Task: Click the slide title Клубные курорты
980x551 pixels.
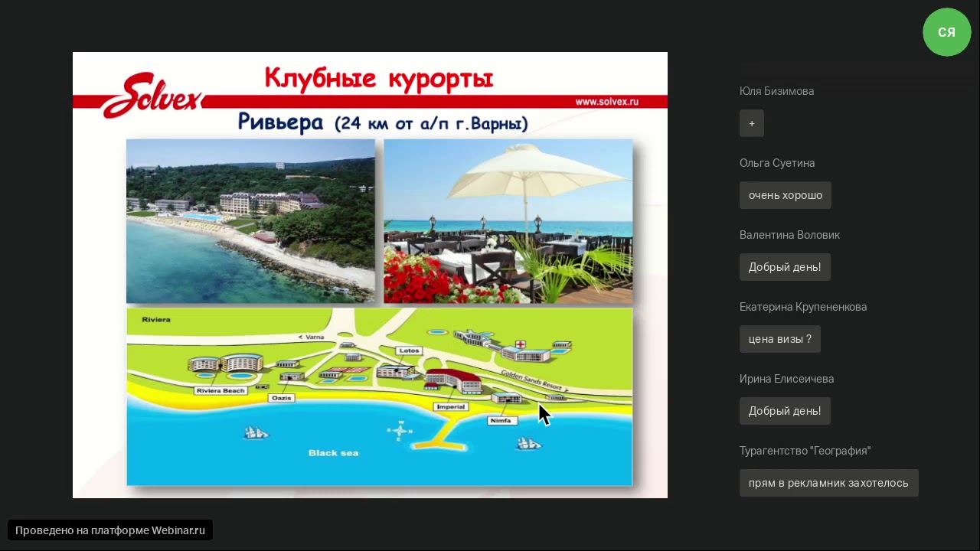Action: [x=379, y=78]
